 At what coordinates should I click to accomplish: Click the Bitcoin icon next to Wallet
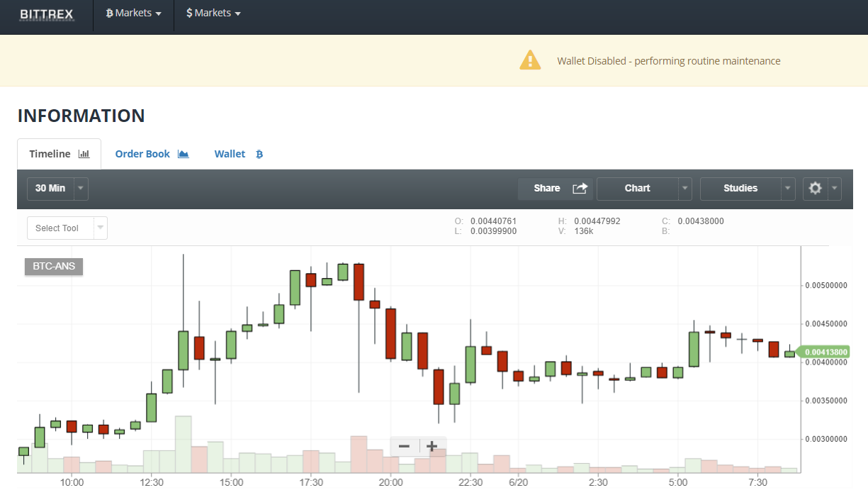[x=259, y=154]
